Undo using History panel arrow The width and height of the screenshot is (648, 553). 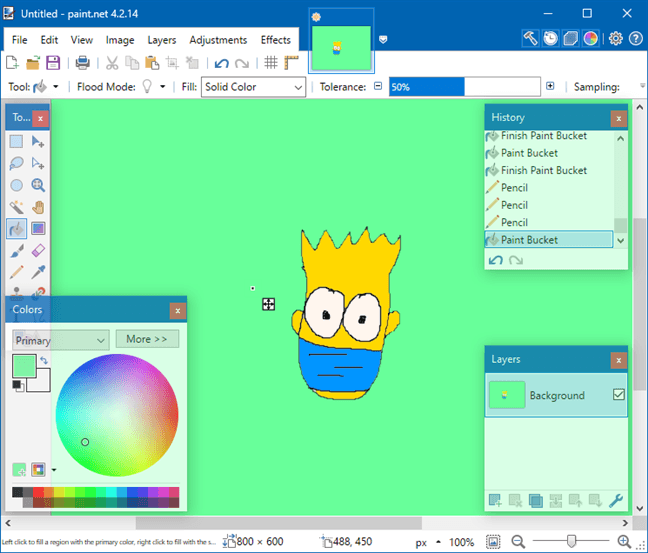(496, 260)
